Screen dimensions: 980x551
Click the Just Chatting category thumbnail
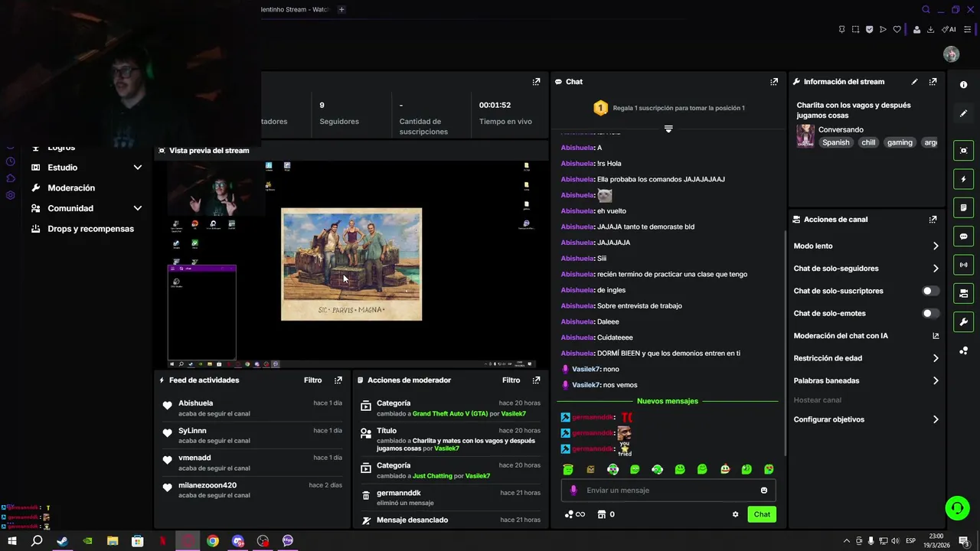[805, 136]
